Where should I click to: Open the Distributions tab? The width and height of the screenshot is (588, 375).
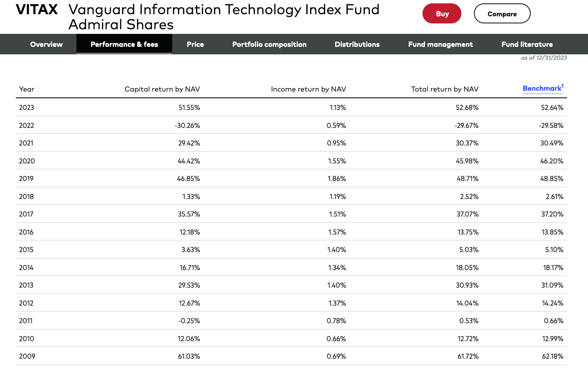(x=357, y=44)
